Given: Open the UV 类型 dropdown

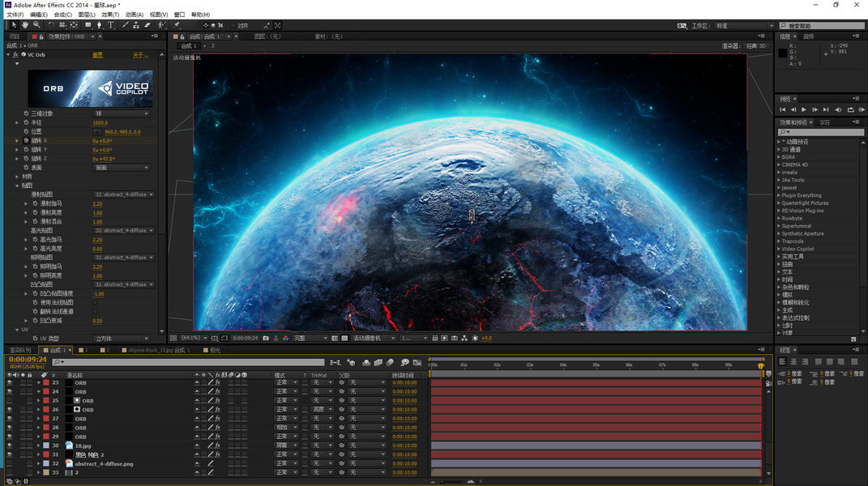Looking at the screenshot, I should (x=122, y=339).
